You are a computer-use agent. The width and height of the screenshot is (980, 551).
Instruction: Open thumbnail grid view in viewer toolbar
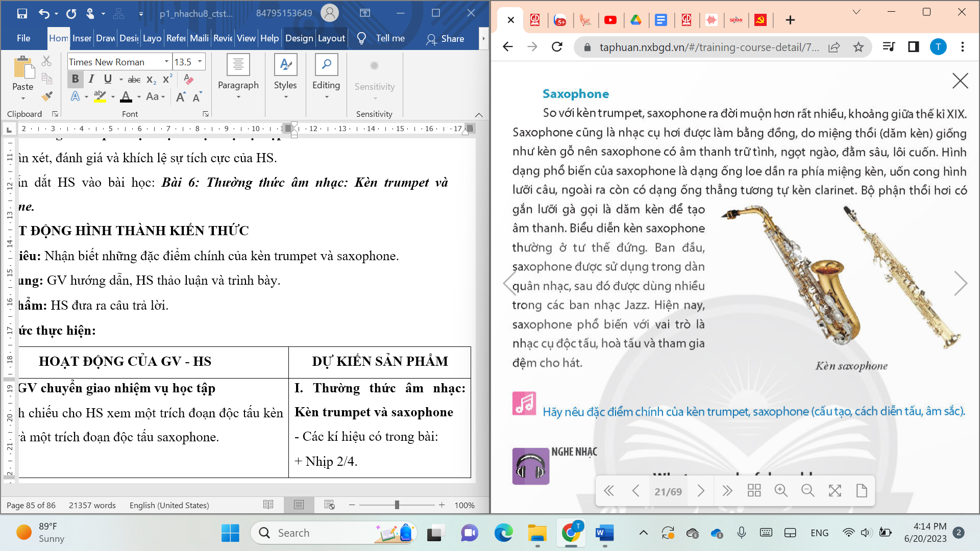[x=754, y=491]
